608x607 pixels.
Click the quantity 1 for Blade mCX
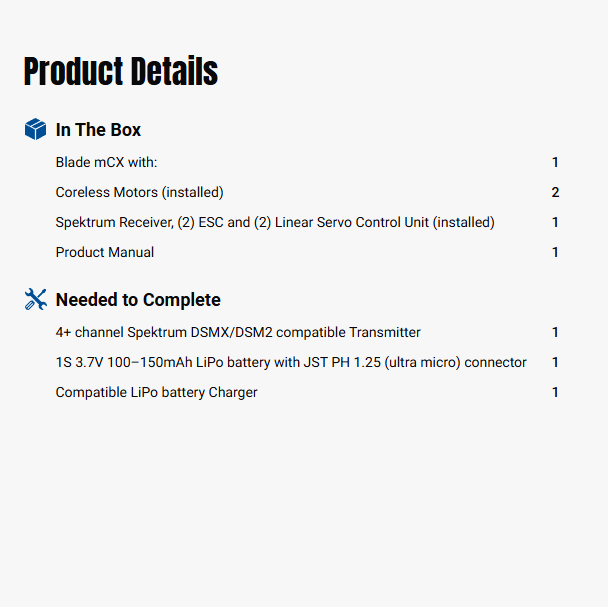555,162
